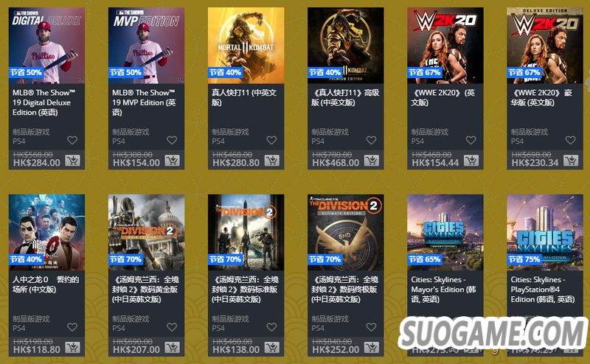Image resolution: width=590 pixels, height=364 pixels.
Task: Wishlist MLB The Show 19 Digital Deluxe heart
Action: 72,140
